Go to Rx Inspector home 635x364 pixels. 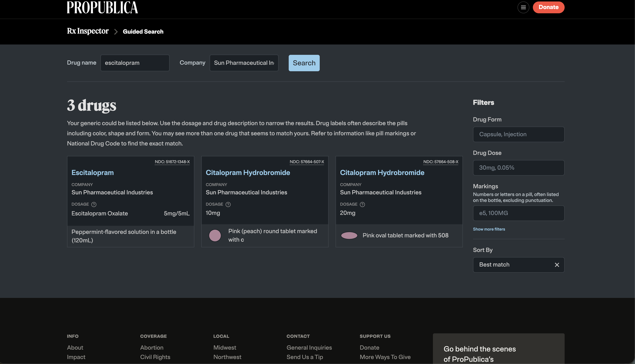(88, 31)
